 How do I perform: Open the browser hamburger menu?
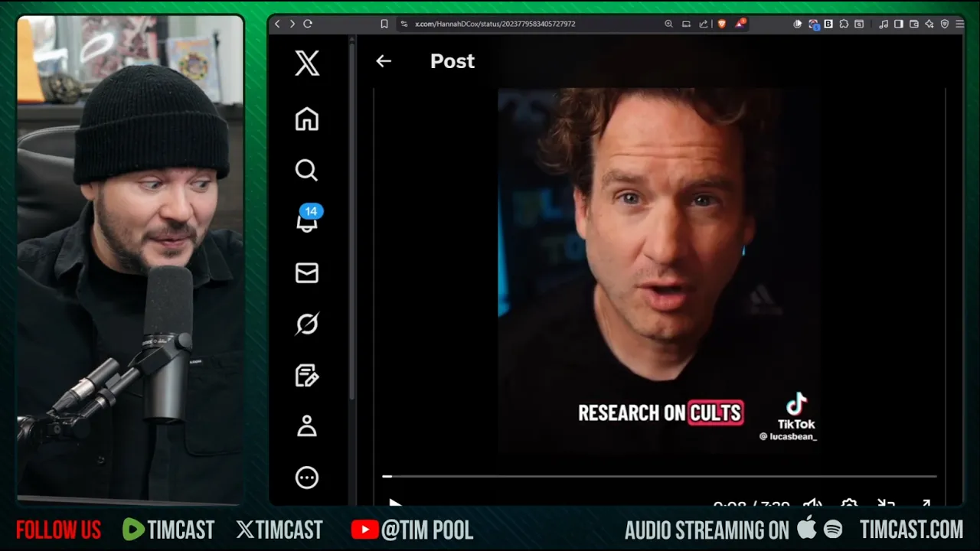point(960,24)
